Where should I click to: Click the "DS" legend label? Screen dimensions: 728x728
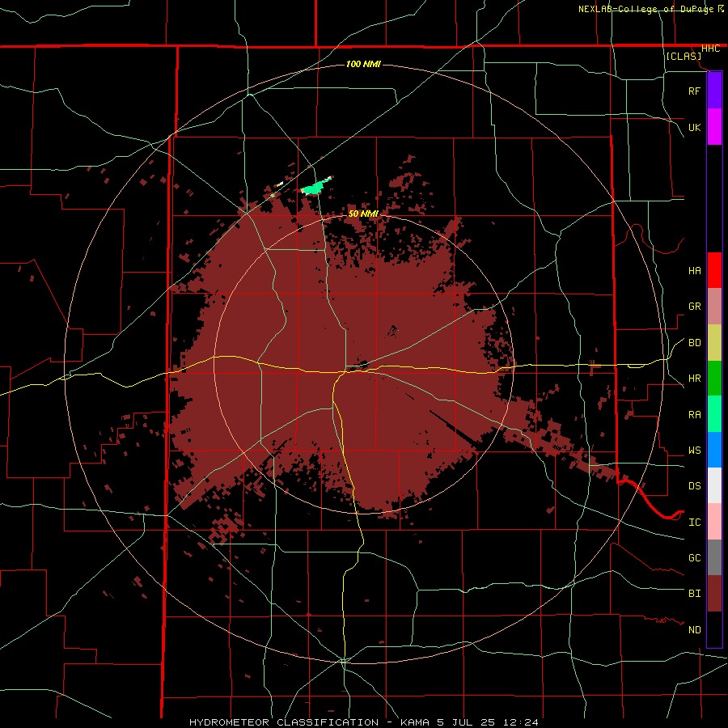coord(694,485)
